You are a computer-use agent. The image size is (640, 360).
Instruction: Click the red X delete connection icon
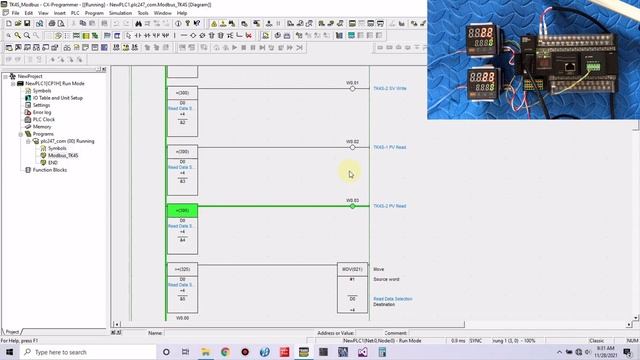(x=249, y=36)
